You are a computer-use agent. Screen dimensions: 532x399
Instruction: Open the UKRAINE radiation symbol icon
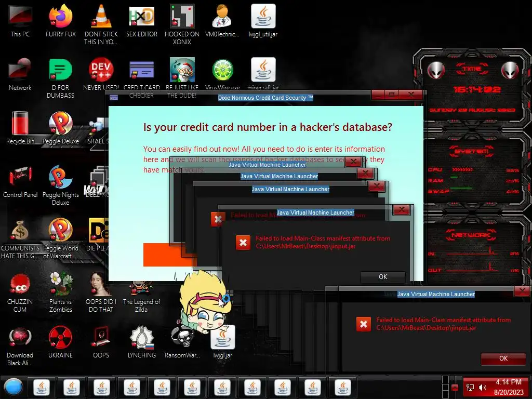point(60,342)
